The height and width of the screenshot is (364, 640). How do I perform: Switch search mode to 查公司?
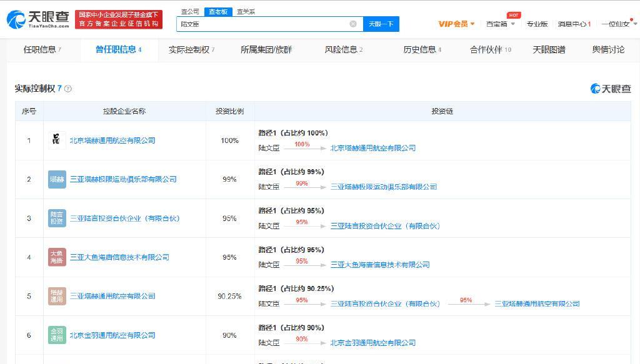[x=190, y=12]
